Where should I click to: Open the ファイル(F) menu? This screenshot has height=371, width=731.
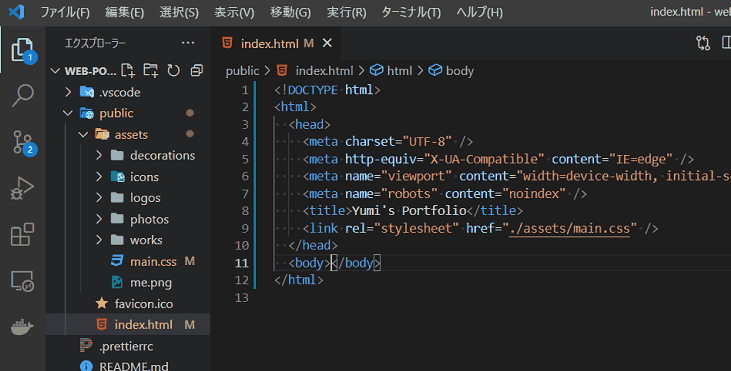tap(65, 12)
